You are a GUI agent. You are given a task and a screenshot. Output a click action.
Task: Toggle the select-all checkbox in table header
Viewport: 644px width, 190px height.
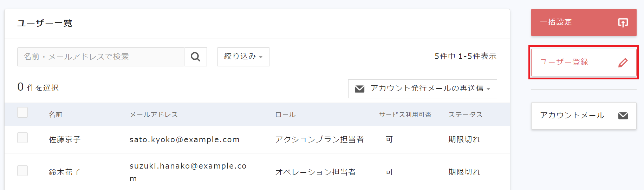click(22, 112)
